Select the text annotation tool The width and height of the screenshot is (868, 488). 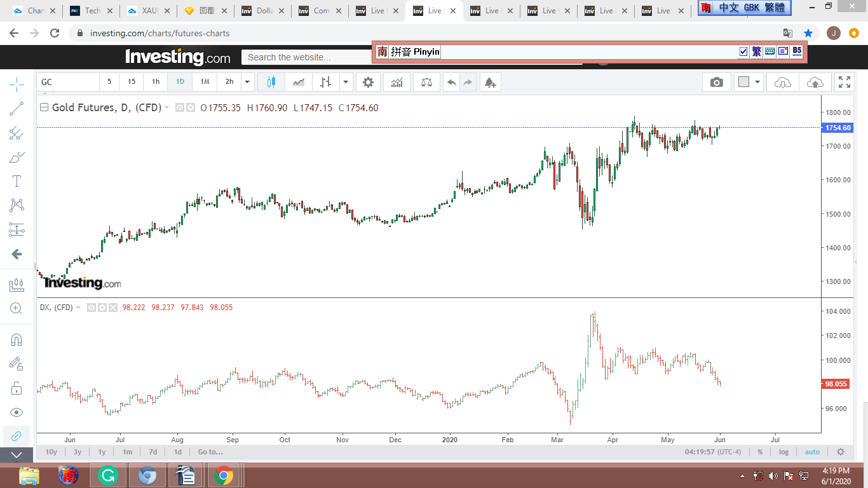click(17, 181)
